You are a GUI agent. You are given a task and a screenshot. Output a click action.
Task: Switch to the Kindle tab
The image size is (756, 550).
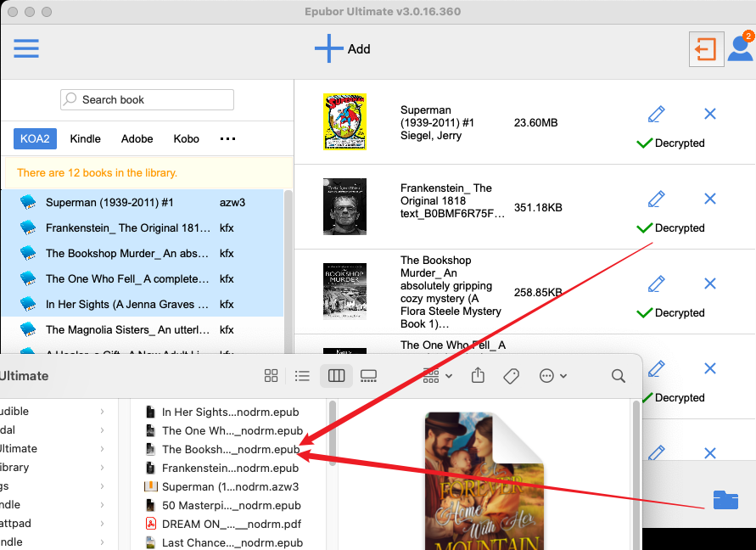86,138
